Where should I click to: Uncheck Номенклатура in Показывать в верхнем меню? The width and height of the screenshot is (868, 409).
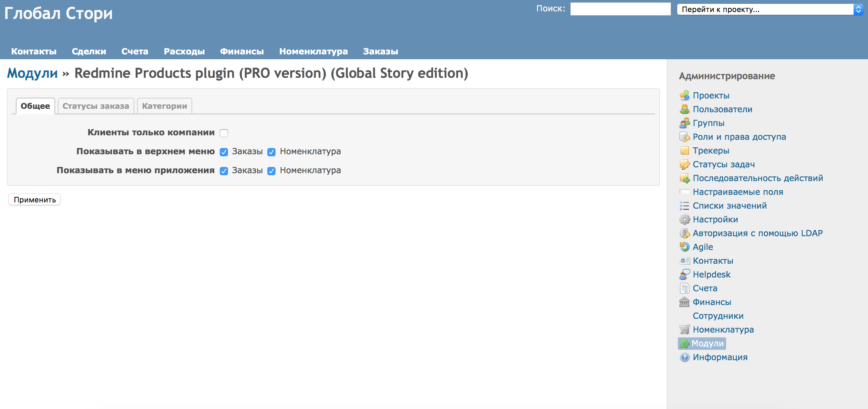tap(271, 152)
